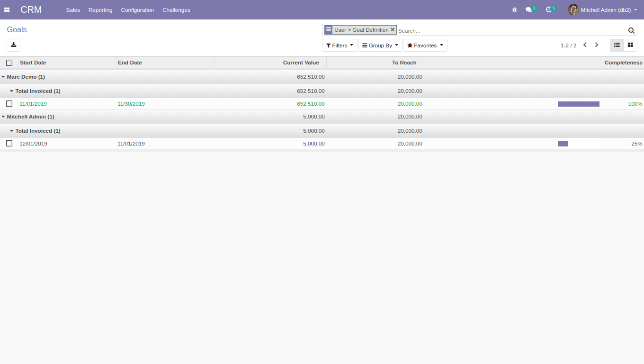The image size is (644, 364).
Task: Click the debug bug icon
Action: click(515, 9)
